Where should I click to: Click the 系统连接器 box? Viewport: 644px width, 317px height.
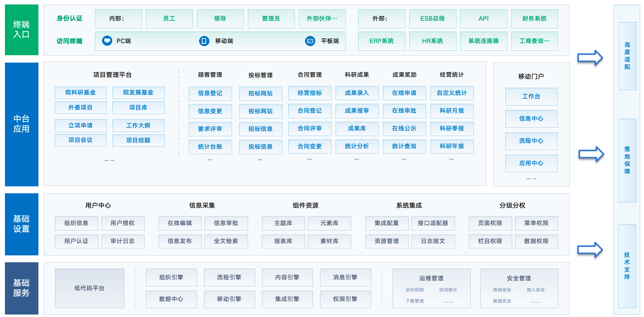click(x=484, y=41)
